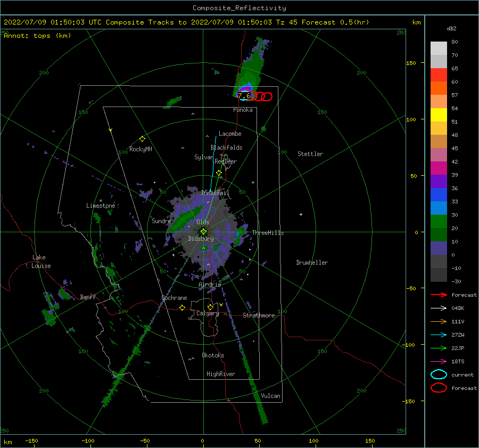Click the rightmost red forecast ellipse on map
The height and width of the screenshot is (448, 479).
(267, 96)
